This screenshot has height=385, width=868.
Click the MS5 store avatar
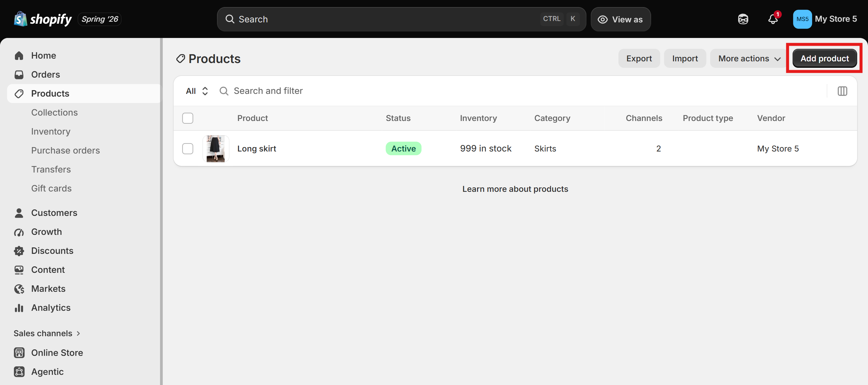pyautogui.click(x=802, y=19)
